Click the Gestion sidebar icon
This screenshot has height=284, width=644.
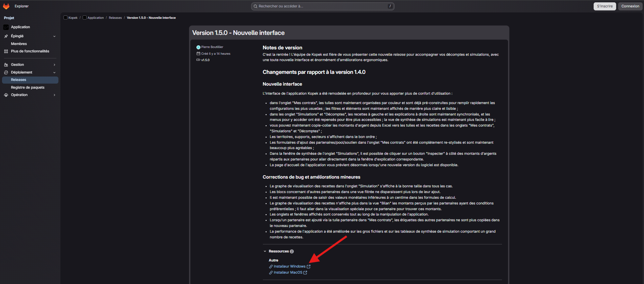(x=6, y=65)
